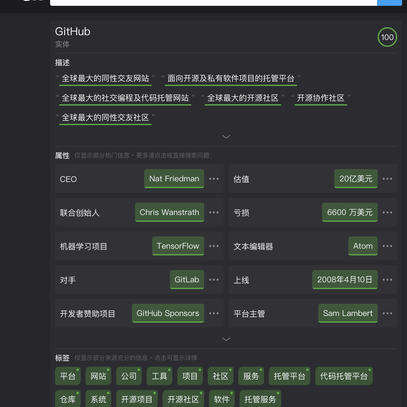Select the 开源社区 tag
Screen dimensions: 407x407
point(183,399)
